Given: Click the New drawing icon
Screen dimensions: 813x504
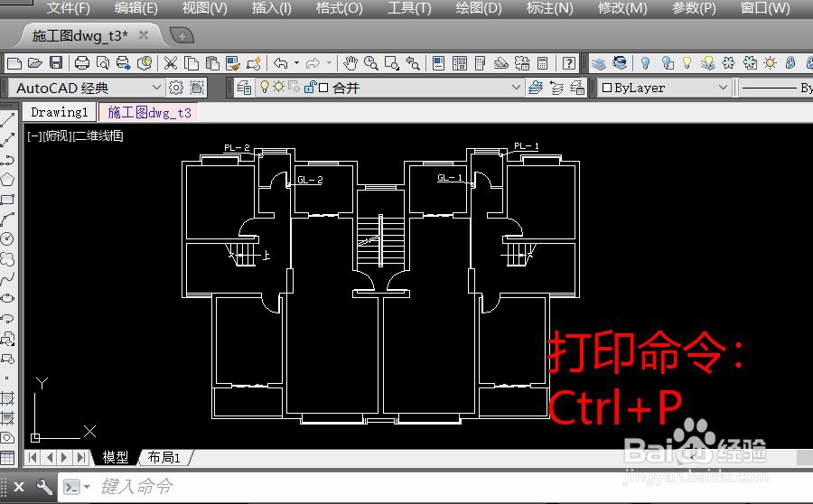Looking at the screenshot, I should (x=14, y=63).
